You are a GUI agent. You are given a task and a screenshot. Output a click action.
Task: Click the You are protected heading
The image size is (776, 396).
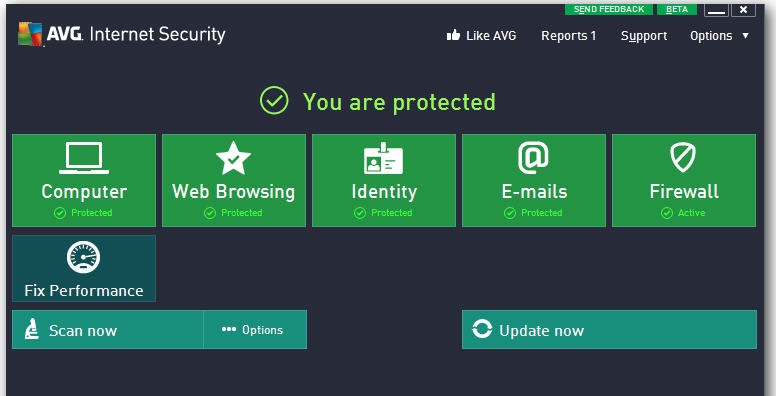(x=399, y=102)
